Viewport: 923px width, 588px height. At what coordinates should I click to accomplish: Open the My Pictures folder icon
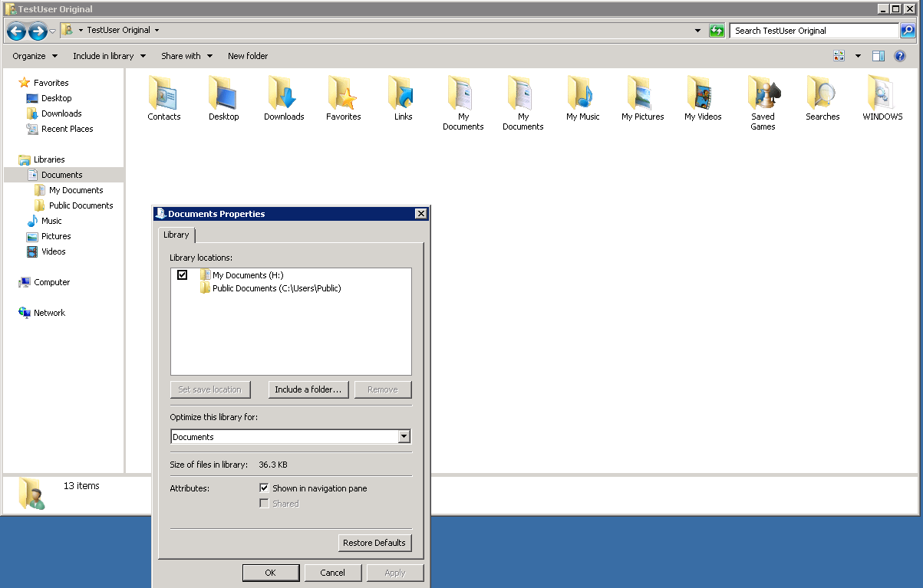click(x=642, y=93)
